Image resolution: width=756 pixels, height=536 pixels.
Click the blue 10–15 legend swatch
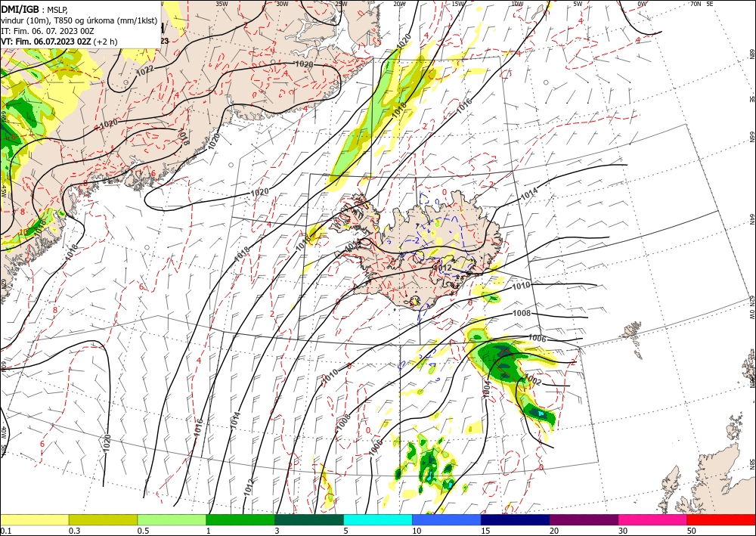(447, 519)
